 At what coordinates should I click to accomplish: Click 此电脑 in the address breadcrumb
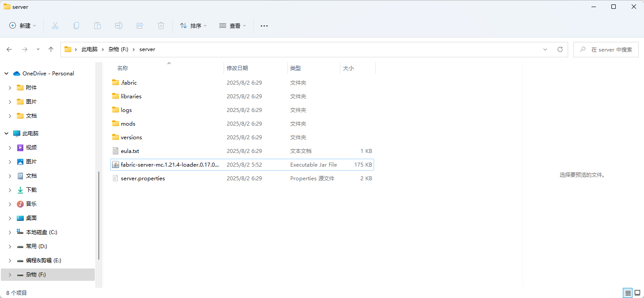pyautogui.click(x=90, y=49)
